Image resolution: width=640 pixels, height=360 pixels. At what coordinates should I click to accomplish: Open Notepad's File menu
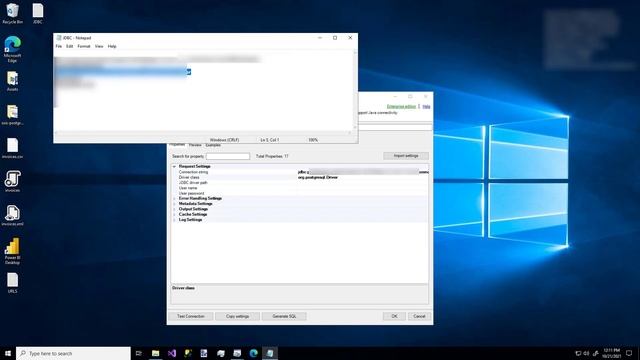pos(59,47)
